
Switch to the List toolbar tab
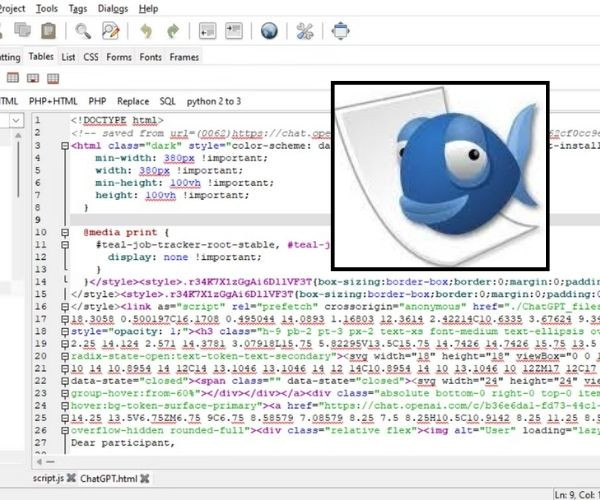point(68,57)
